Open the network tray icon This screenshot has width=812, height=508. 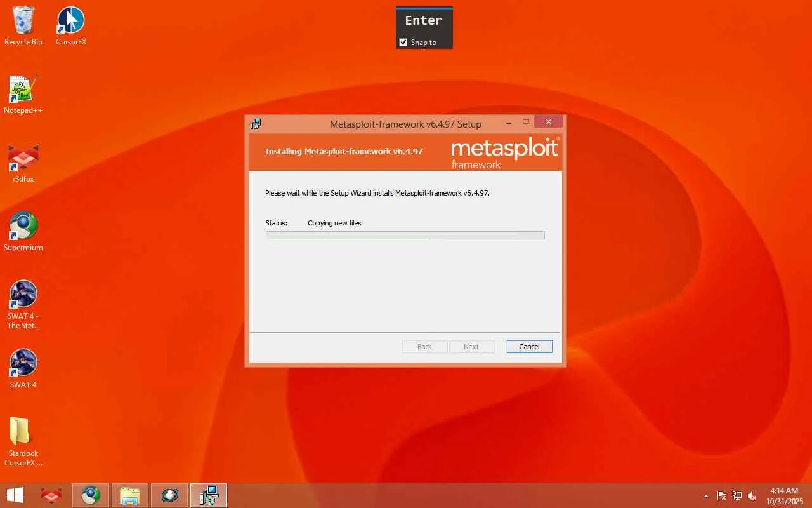737,496
